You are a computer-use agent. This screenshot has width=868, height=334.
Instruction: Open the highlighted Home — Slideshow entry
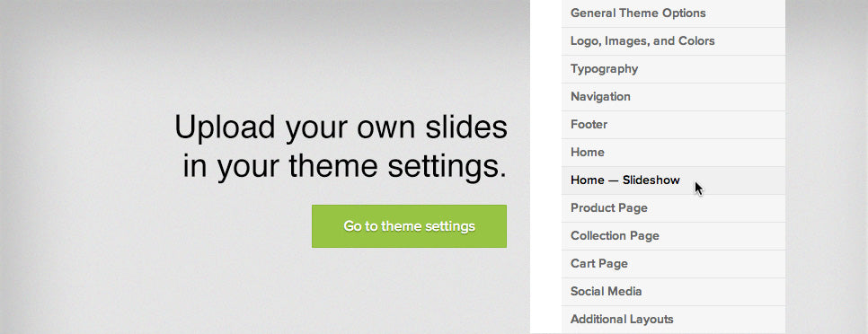(x=673, y=180)
